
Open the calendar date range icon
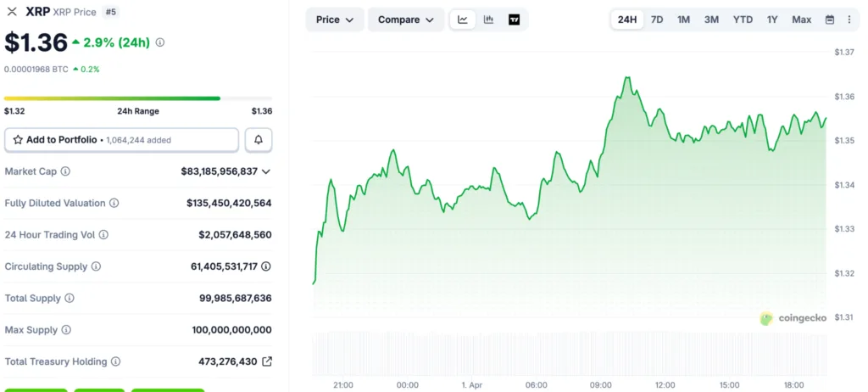pos(830,20)
